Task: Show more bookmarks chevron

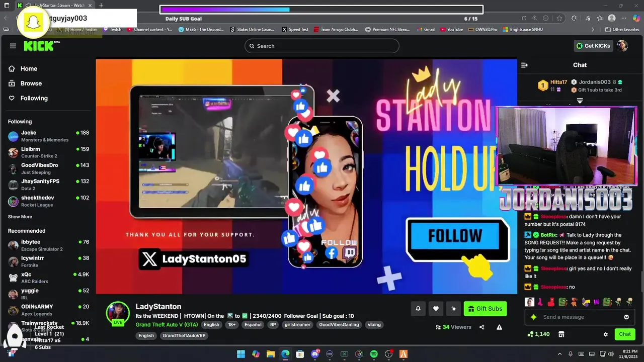Action: (593, 30)
